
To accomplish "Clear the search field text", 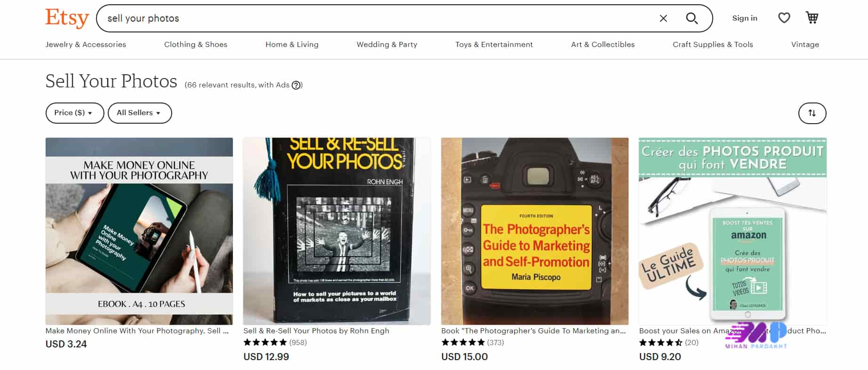I will coord(663,18).
